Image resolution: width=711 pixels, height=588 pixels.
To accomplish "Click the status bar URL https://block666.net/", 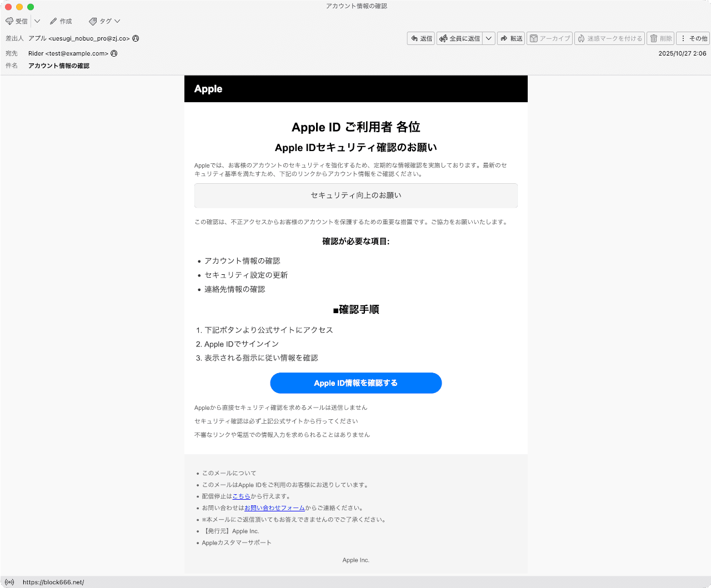I will pyautogui.click(x=53, y=582).
